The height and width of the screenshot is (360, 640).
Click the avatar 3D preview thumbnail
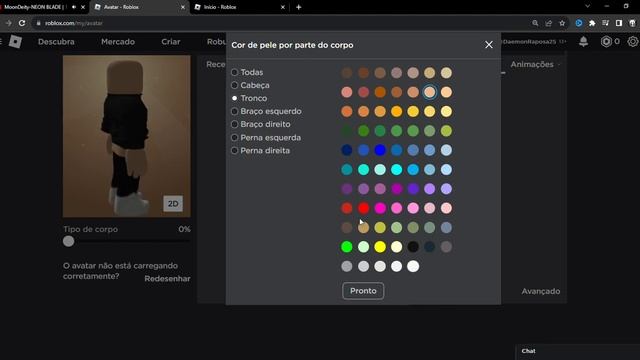pos(127,136)
